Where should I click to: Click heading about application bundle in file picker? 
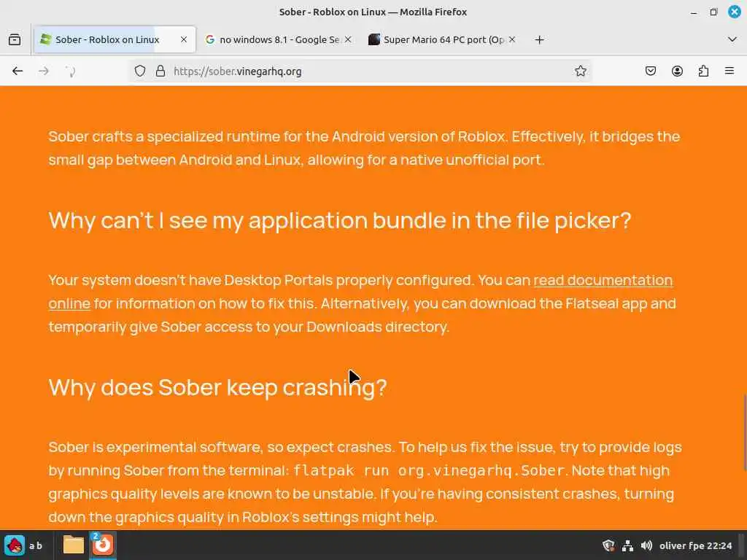coord(340,220)
